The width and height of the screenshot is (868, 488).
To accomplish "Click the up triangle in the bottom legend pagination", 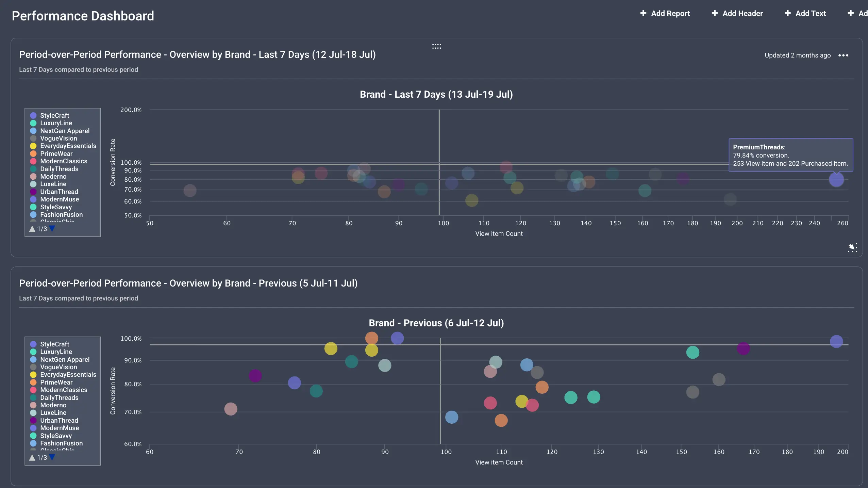I will (x=32, y=458).
